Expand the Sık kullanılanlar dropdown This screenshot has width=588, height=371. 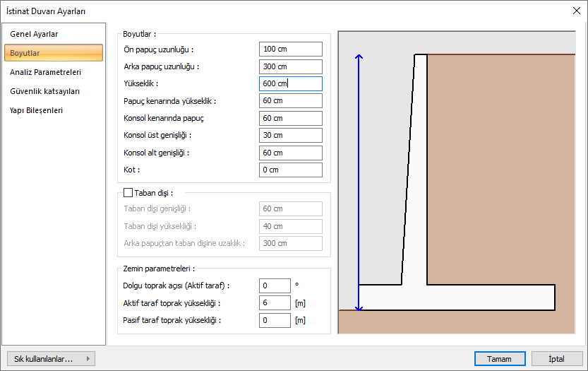[x=49, y=359]
